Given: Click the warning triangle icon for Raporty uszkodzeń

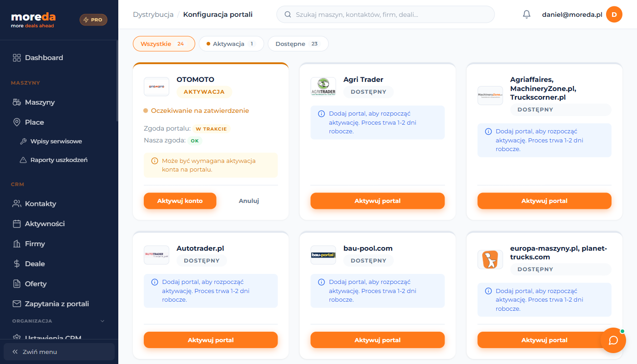Looking at the screenshot, I should 23,160.
